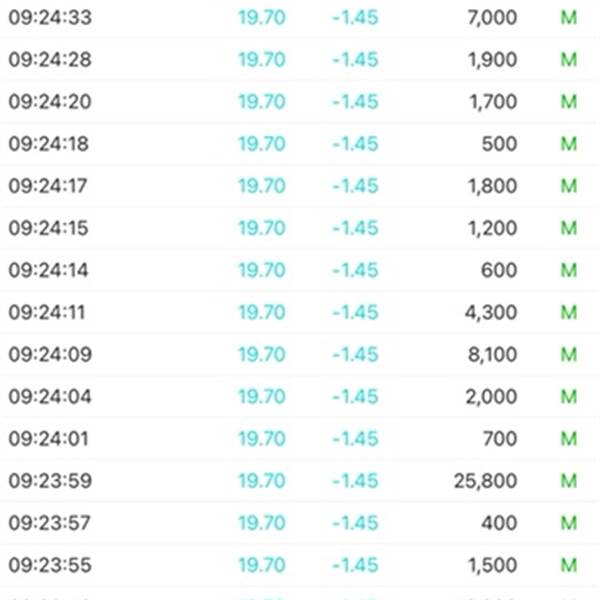This screenshot has width=600, height=600.
Task: Click the 1,700 volume figure
Action: pos(493,102)
